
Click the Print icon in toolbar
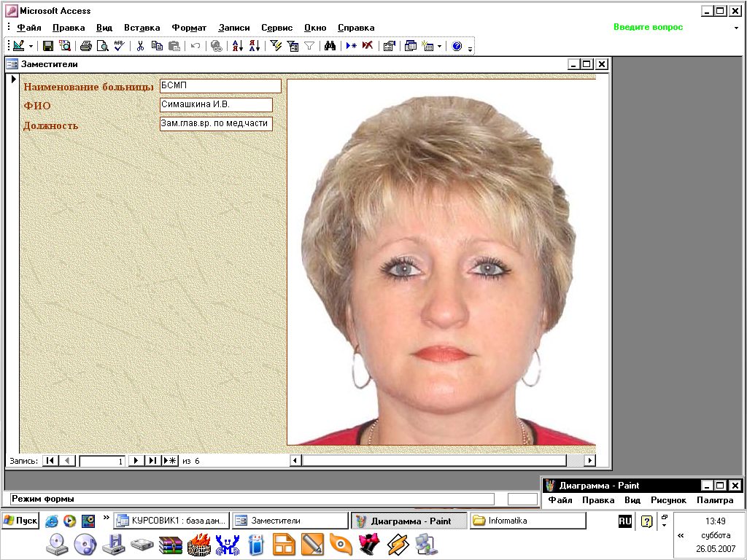[x=85, y=46]
